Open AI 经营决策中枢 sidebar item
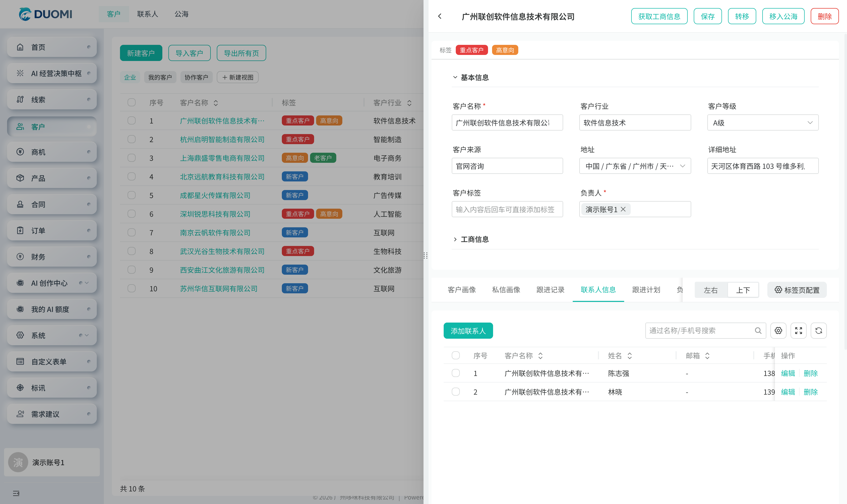 52,73
